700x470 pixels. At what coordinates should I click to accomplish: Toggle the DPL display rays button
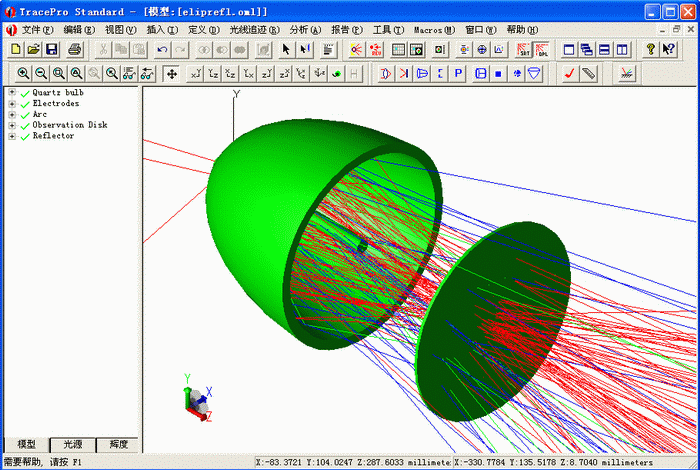pyautogui.click(x=541, y=50)
